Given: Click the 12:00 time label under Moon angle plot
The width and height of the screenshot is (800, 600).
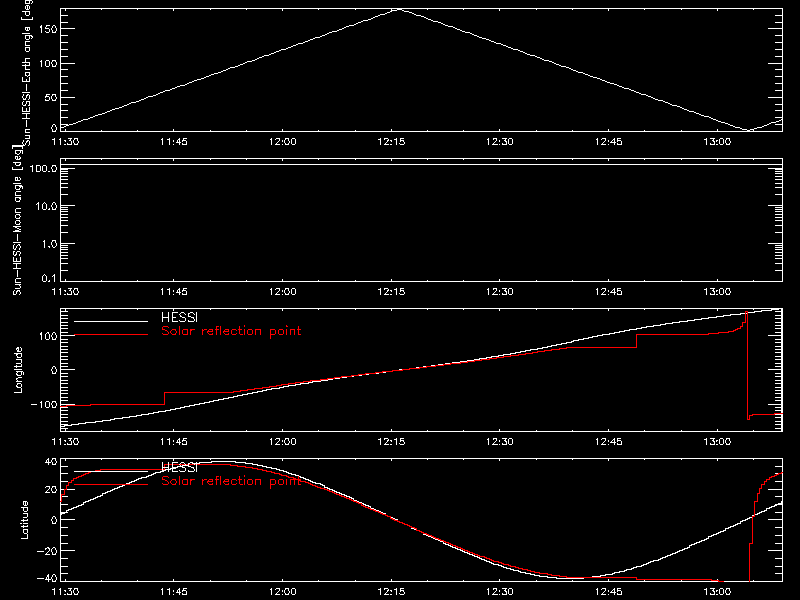Looking at the screenshot, I should point(283,291).
